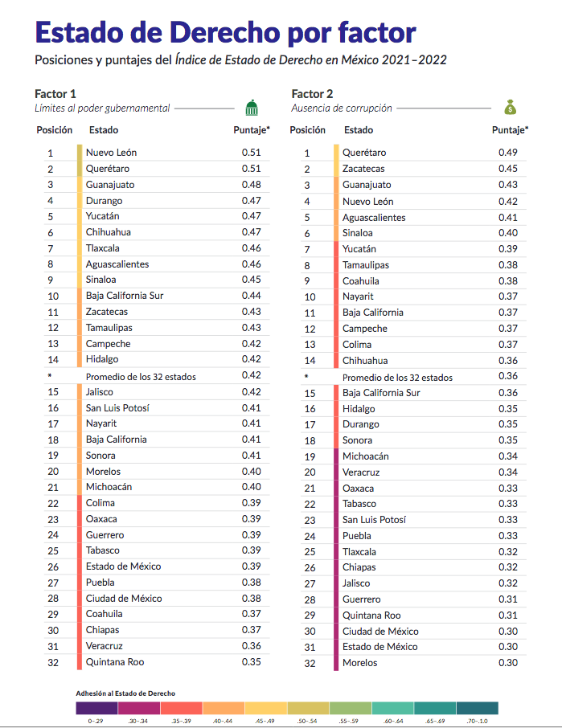Click the Factor 1 "Puntaje*" column header
This screenshot has height=728, width=562.
click(252, 129)
